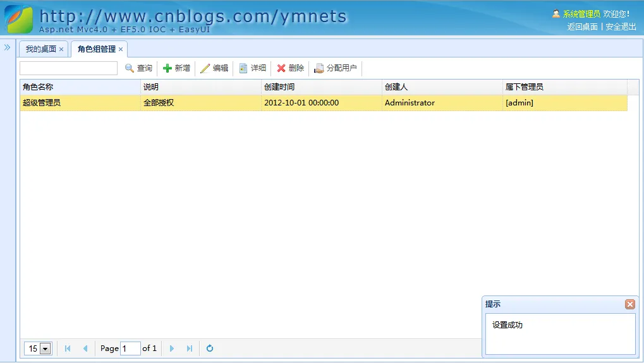The width and height of the screenshot is (644, 363).
Task: Click the page number input box
Action: 130,348
